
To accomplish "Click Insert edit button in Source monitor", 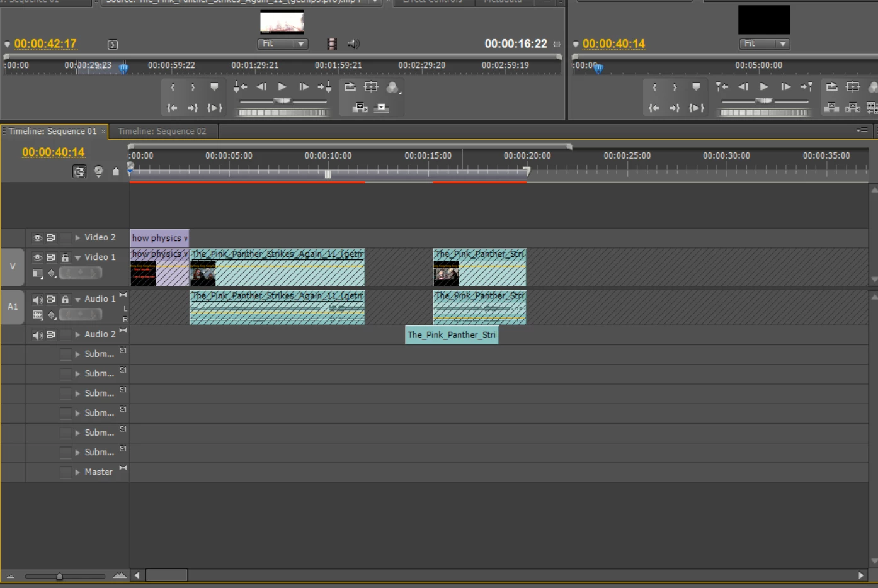I will point(360,108).
